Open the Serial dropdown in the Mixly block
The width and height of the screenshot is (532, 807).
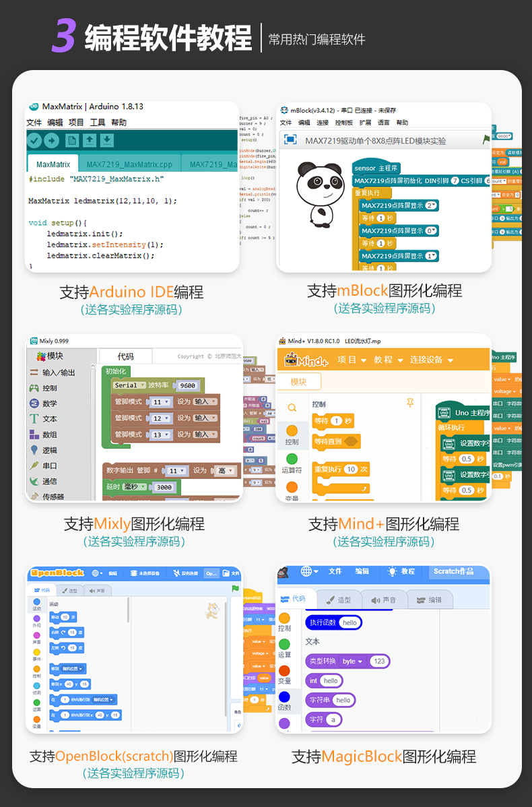130,385
